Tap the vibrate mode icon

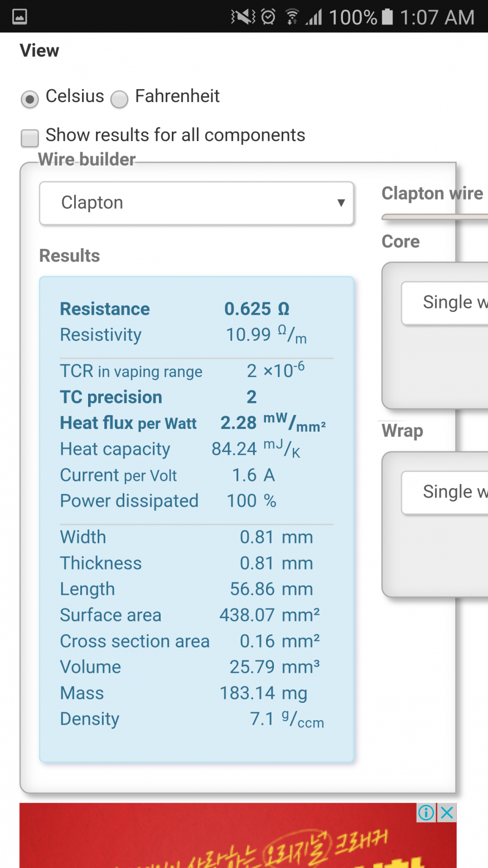(243, 17)
